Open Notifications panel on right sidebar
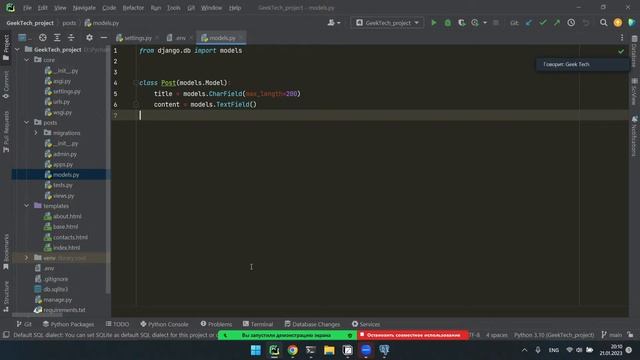Image resolution: width=640 pixels, height=360 pixels. [x=634, y=136]
